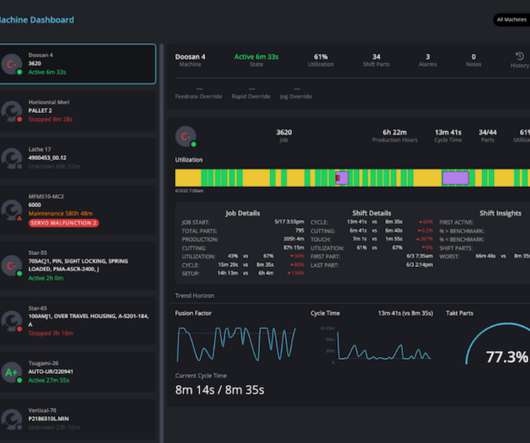Click the machine list vertical scrollbar
Viewport: 530px width, 443px height.
(162, 243)
